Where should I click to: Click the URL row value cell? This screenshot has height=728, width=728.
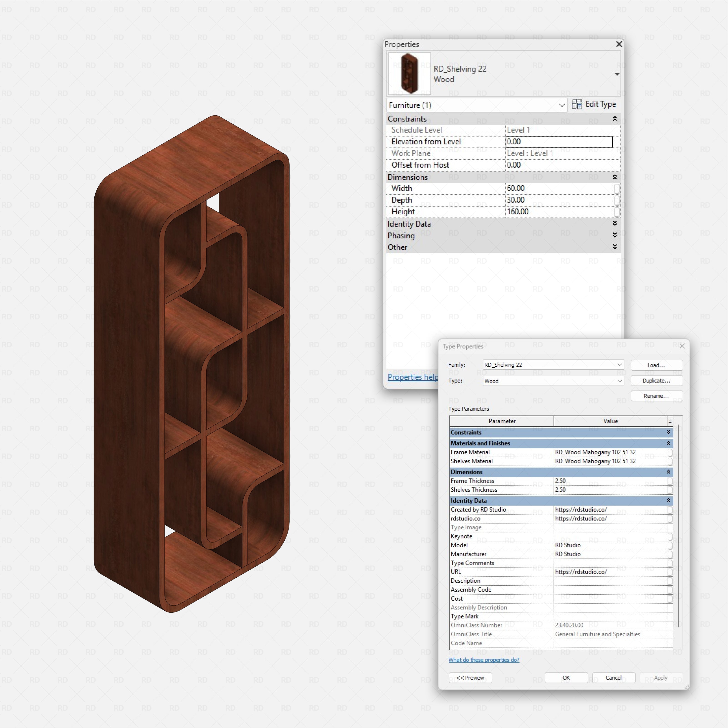pyautogui.click(x=610, y=572)
